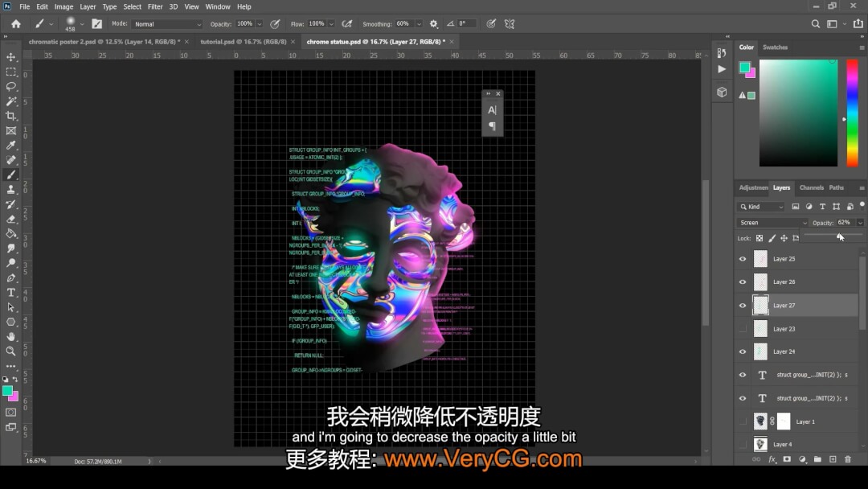Open layer blend mode Screen dropdown
The height and width of the screenshot is (489, 868).
(x=772, y=223)
